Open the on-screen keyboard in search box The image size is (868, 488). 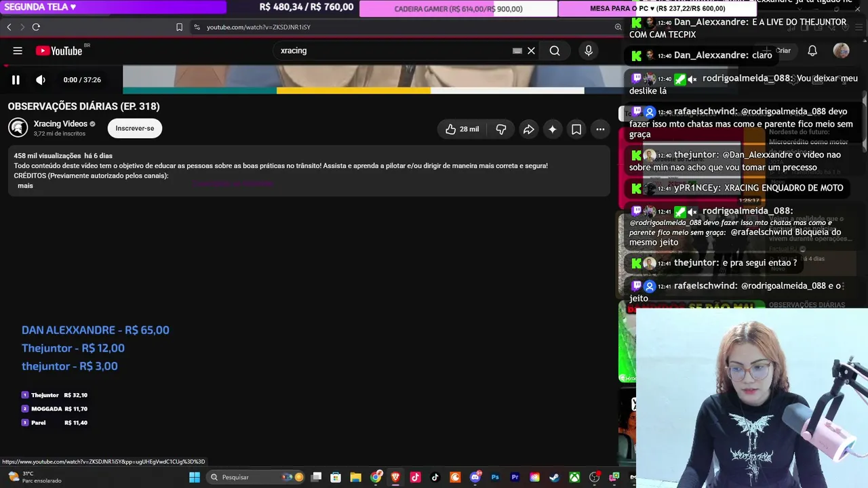[517, 51]
